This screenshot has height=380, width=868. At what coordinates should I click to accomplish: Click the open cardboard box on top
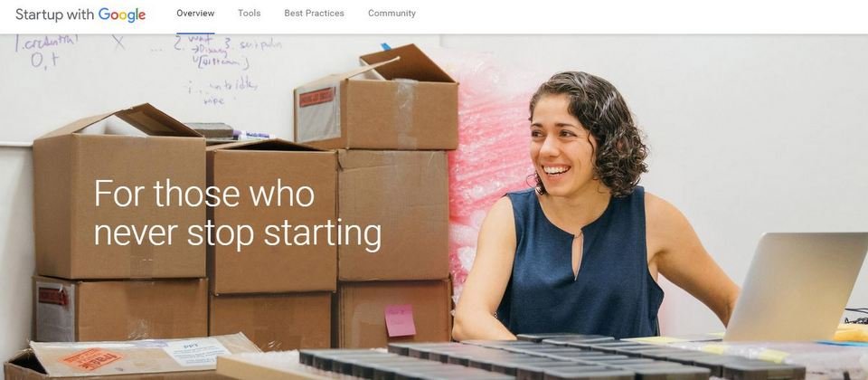(x=376, y=99)
